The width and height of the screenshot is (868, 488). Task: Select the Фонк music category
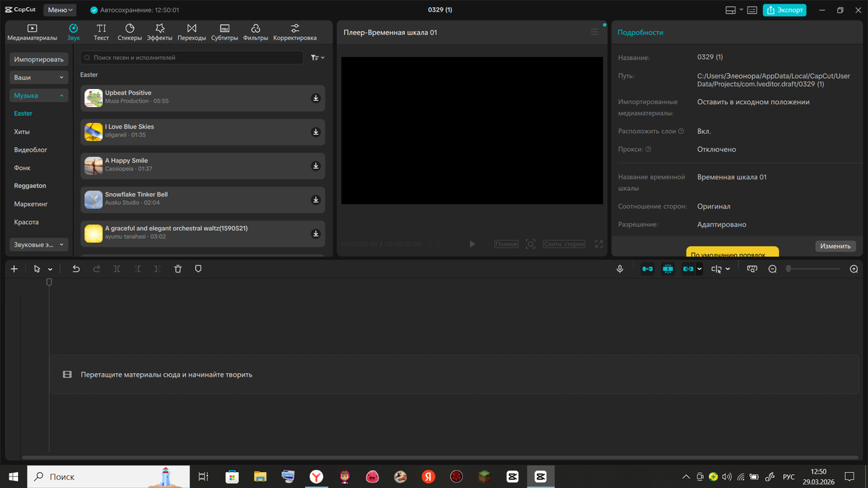tap(22, 168)
